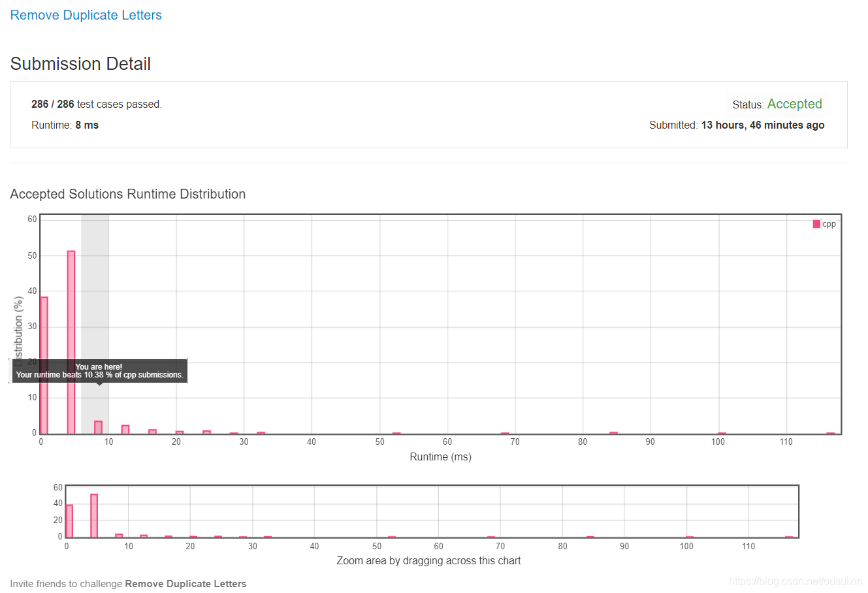The height and width of the screenshot is (593, 868).
Task: Click the small bar near 84 ms in main chart
Action: click(613, 433)
